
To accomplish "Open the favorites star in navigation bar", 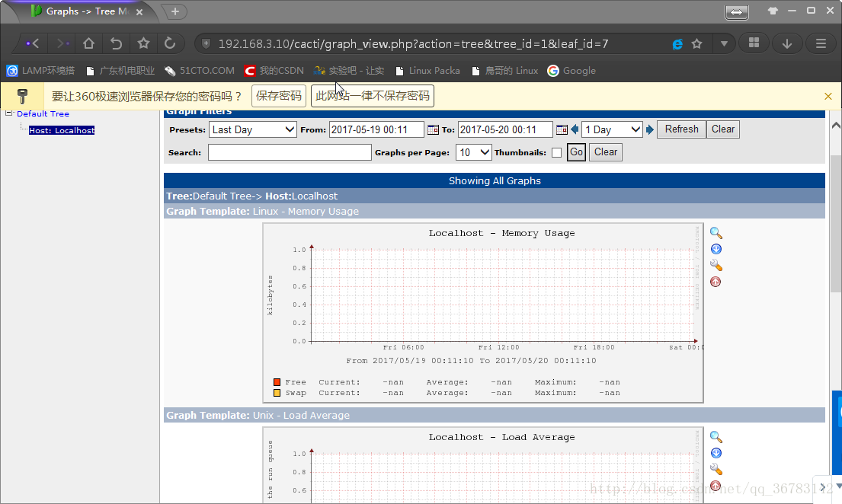I will pos(143,43).
